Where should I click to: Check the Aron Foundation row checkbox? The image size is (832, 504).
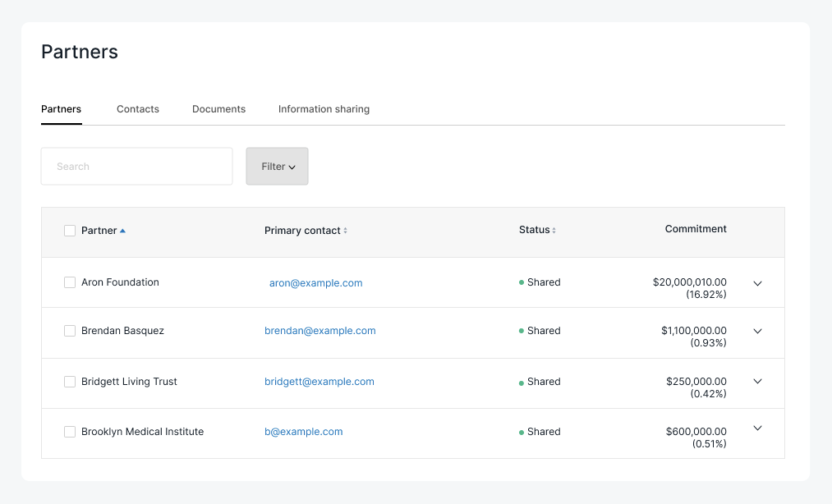click(70, 282)
